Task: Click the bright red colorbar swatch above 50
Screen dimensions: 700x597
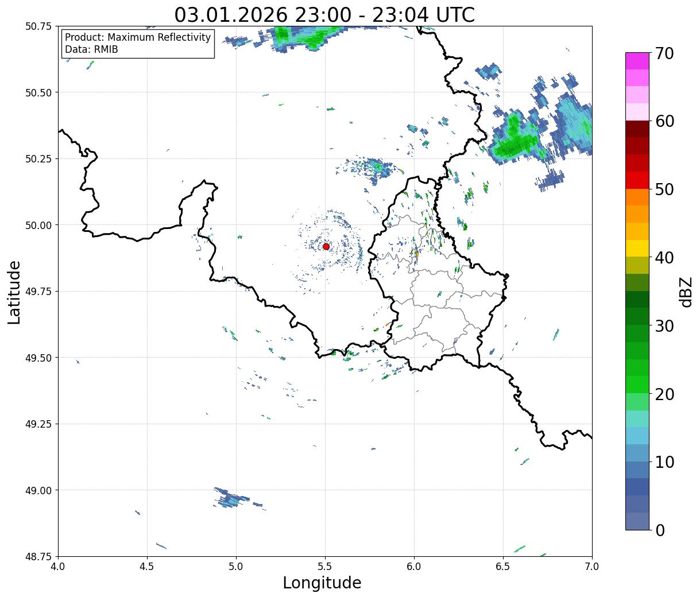Action: [637, 180]
